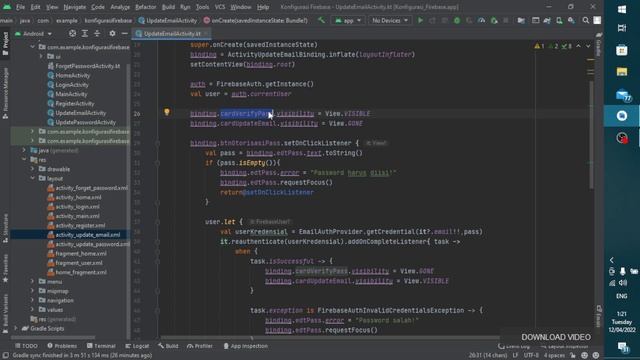Open the File menu
The height and width of the screenshot is (360, 640).
(x=20, y=7)
